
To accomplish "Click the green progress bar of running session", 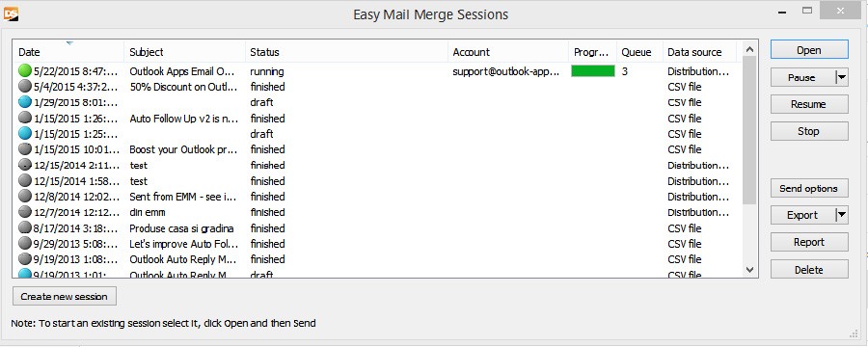I will (x=593, y=70).
